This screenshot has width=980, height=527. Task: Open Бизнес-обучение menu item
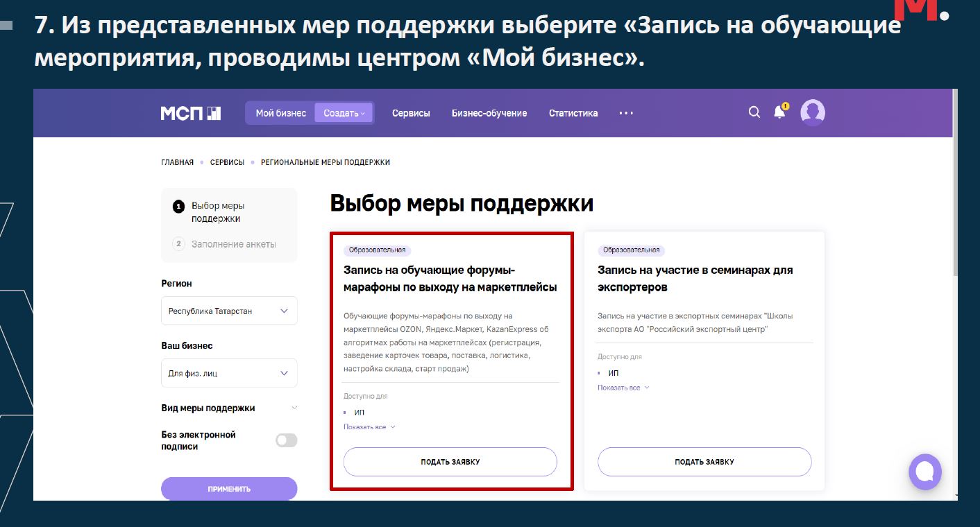(489, 113)
